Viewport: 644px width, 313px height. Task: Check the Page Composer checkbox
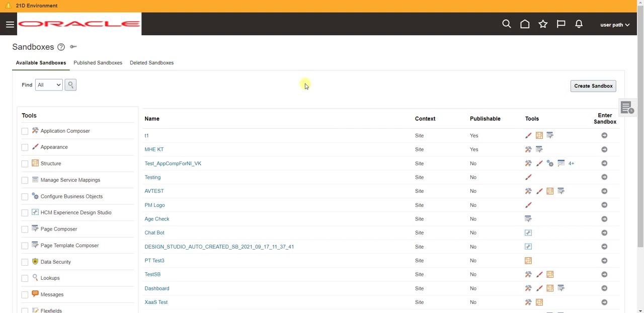(25, 229)
